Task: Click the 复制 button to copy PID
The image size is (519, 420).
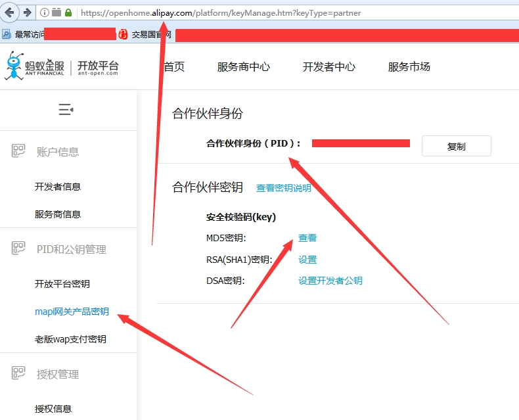Action: tap(457, 146)
